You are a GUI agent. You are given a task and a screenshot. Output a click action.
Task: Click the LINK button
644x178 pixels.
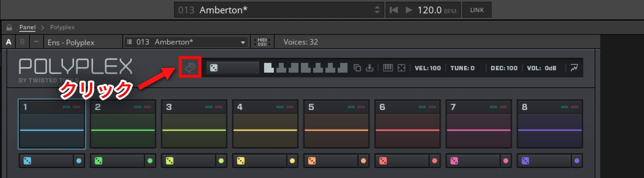pos(477,10)
